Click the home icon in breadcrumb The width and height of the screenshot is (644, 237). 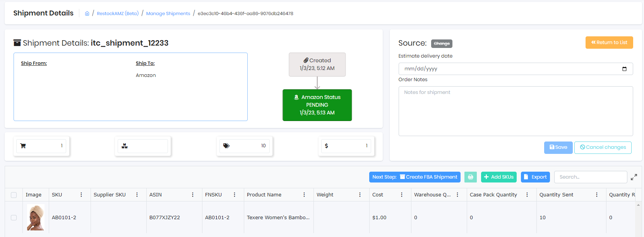87,14
